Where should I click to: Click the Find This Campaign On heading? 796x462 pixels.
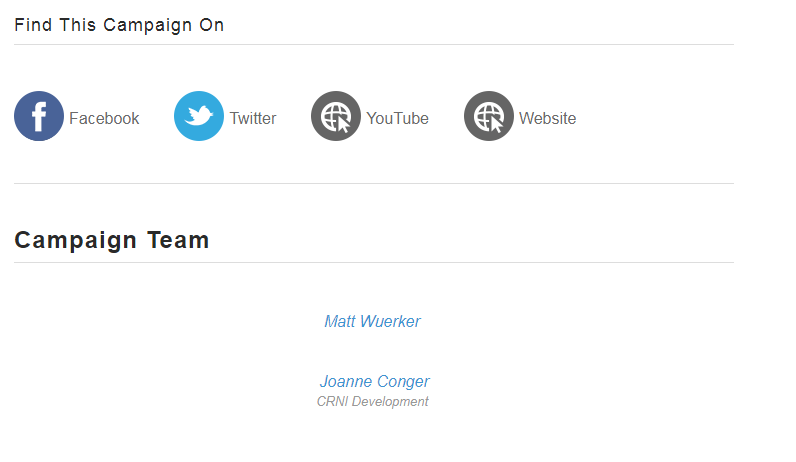pos(119,25)
